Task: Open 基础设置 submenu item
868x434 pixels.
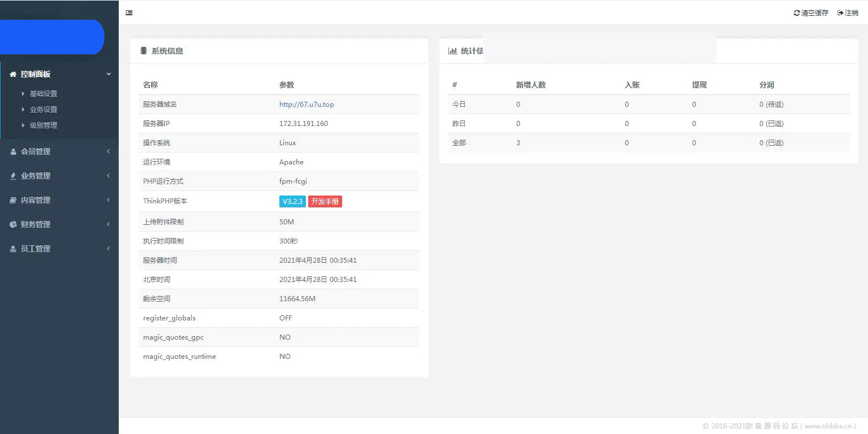Action: (43, 94)
